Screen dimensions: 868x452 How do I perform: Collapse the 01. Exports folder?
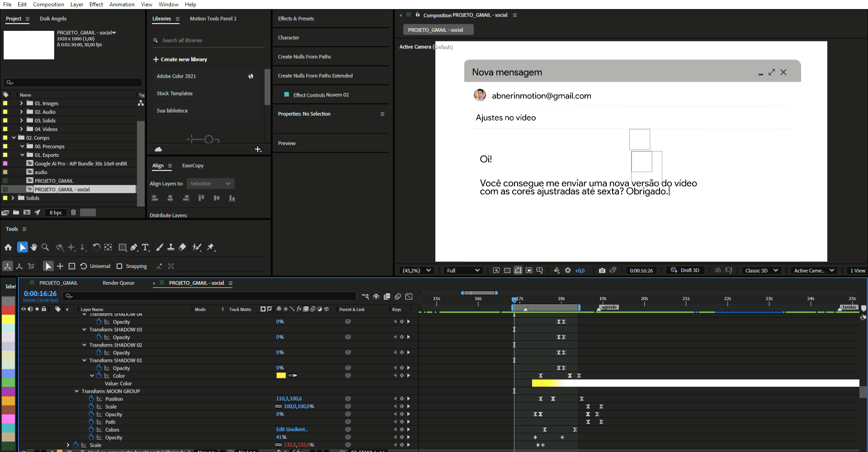22,155
